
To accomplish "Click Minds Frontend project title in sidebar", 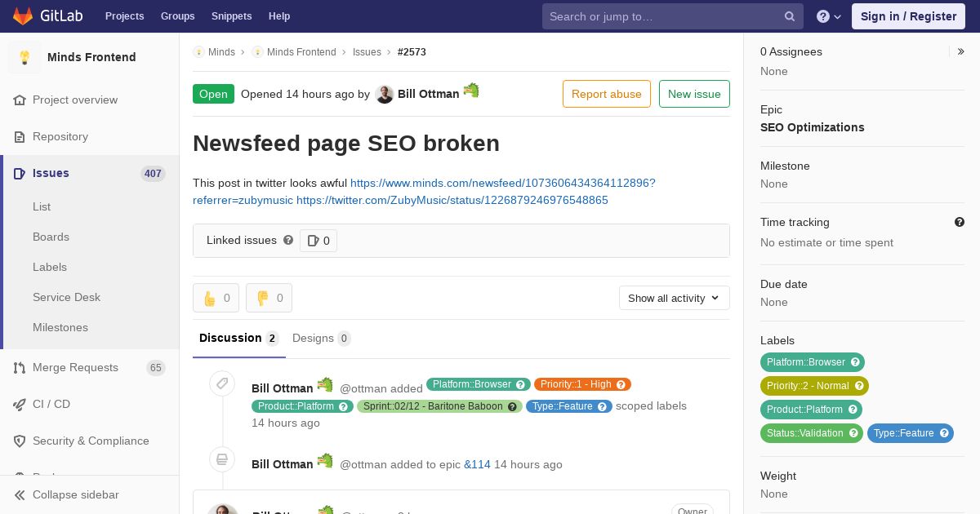I will [91, 57].
